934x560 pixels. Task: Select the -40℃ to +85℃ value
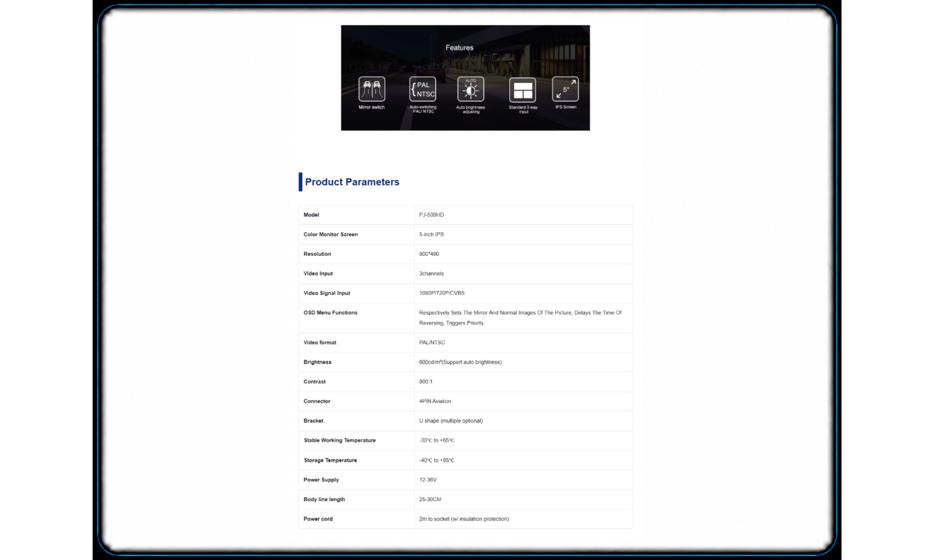point(436,461)
